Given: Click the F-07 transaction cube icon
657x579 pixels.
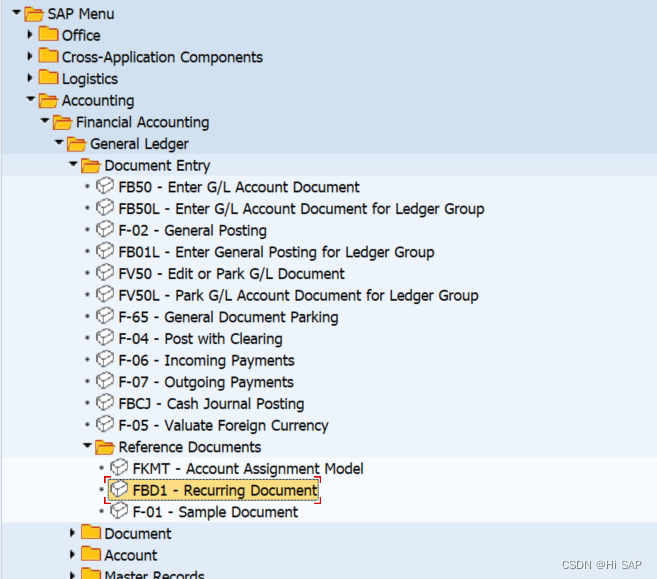Looking at the screenshot, I should (105, 381).
